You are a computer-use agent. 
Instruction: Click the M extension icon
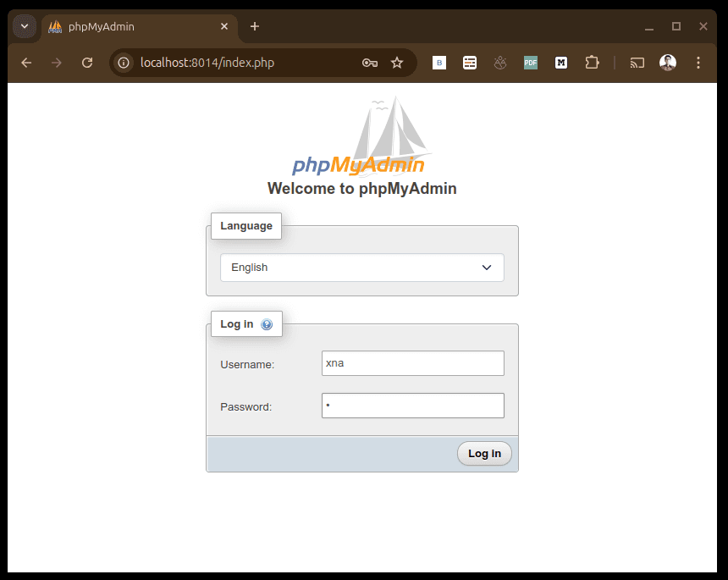coord(561,63)
